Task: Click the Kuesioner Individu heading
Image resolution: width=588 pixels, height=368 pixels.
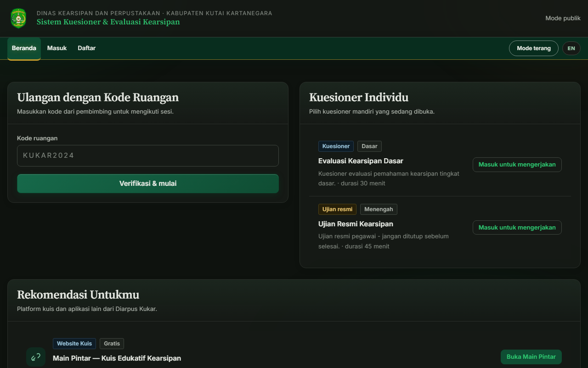Action: (359, 98)
